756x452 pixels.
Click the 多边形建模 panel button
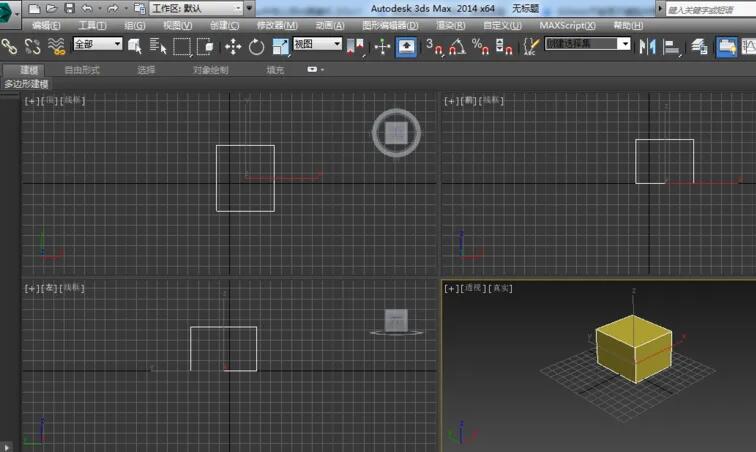pos(27,84)
